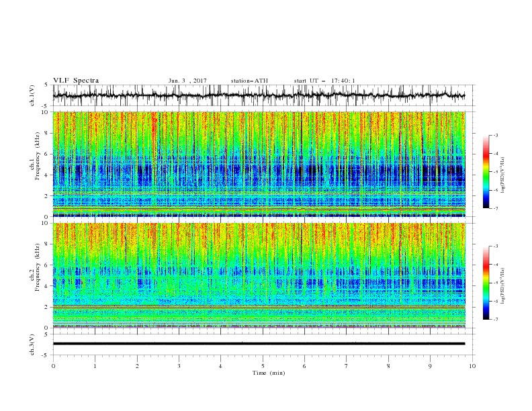Click time axis tick label "5"
Image resolution: width=532 pixels, height=411 pixels.
(263, 366)
